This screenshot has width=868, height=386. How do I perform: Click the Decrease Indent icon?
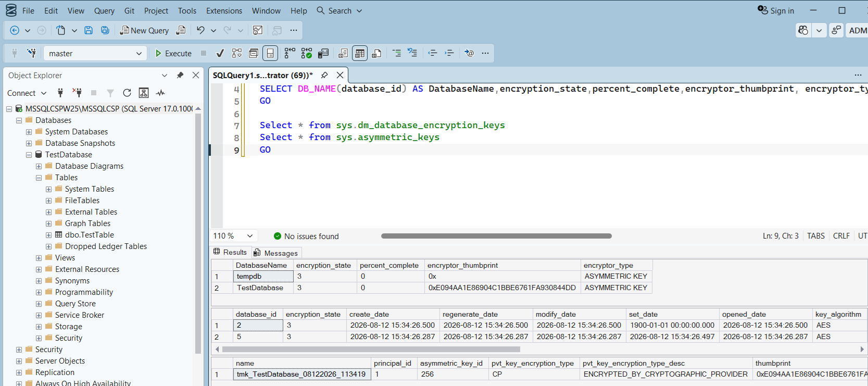tap(433, 53)
